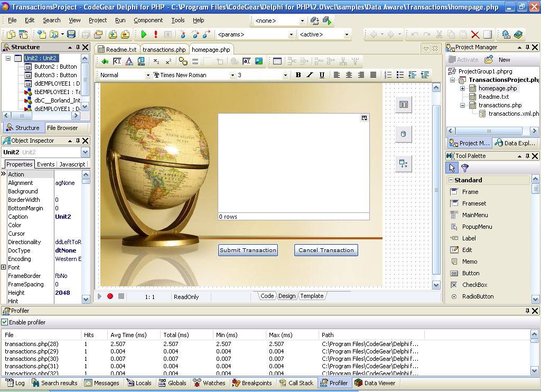541x392 pixels.
Task: Toggle pin on the Tool Palette panel
Action: pyautogui.click(x=528, y=156)
